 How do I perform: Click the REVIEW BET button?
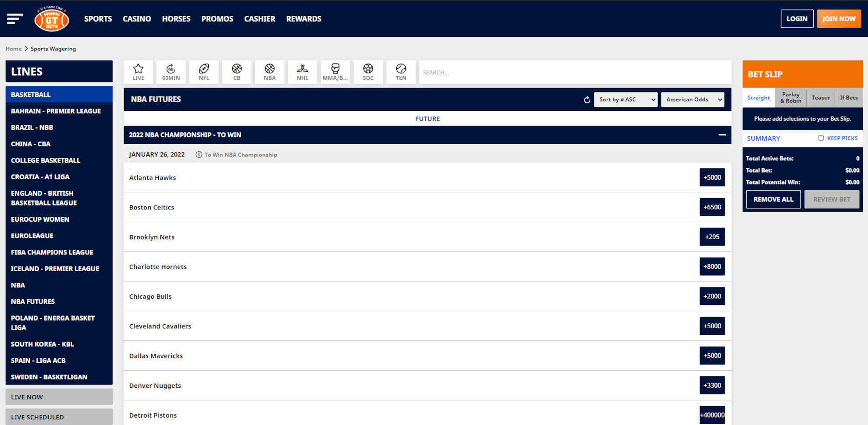(x=832, y=199)
